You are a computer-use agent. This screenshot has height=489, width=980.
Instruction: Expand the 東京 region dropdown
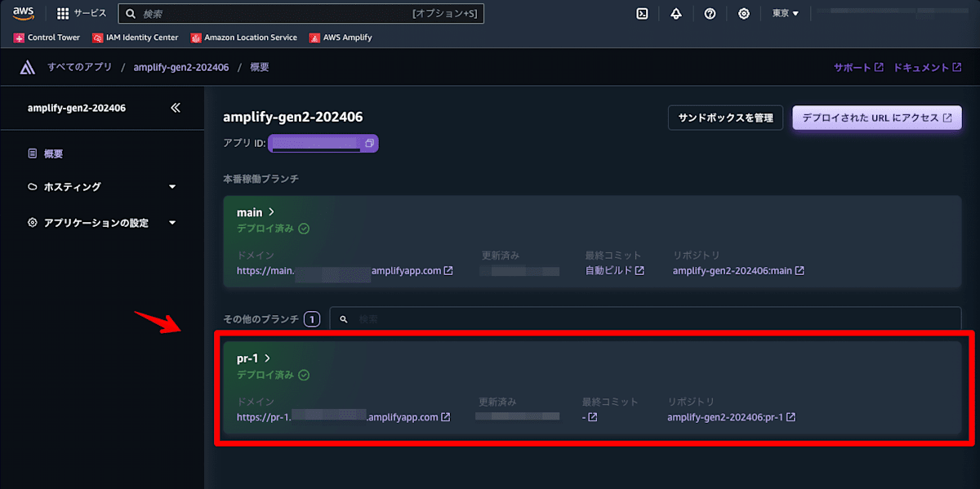tap(785, 13)
